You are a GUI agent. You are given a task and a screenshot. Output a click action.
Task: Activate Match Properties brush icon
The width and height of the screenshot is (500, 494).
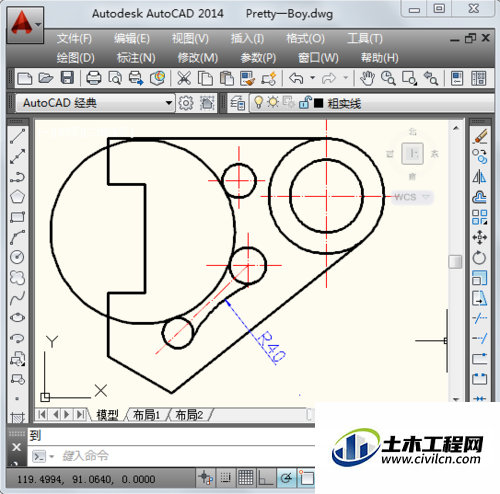247,79
